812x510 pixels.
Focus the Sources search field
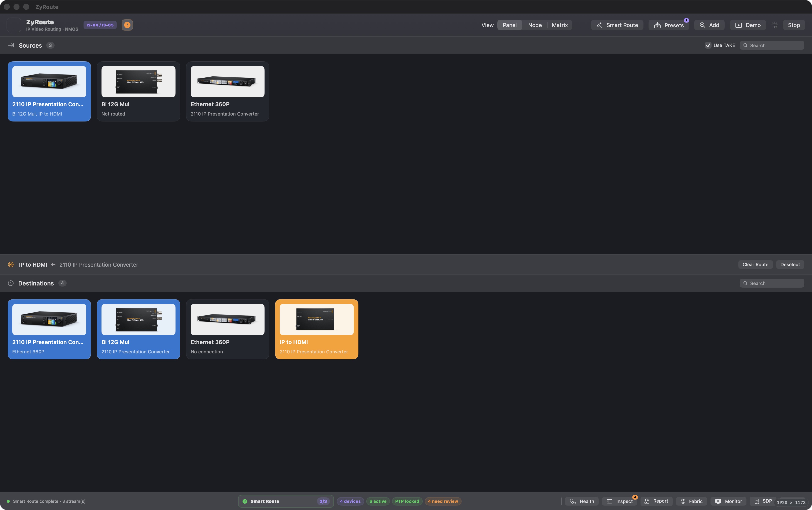772,45
